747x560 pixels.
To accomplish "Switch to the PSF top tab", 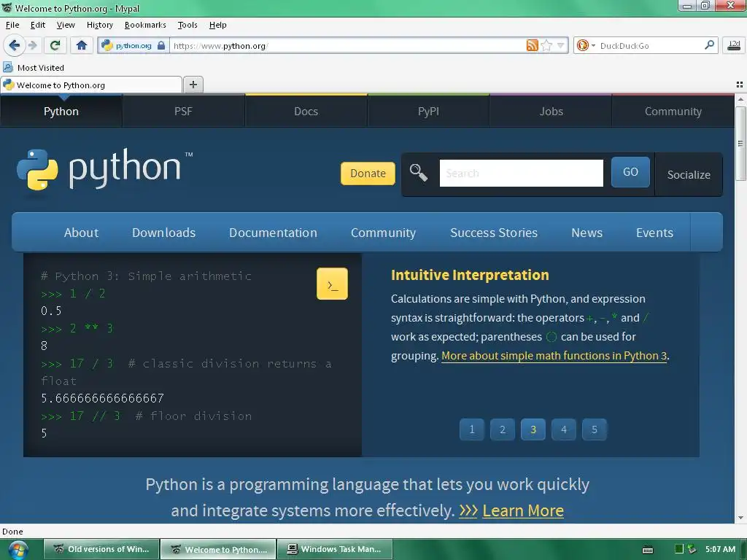I will click(x=183, y=111).
